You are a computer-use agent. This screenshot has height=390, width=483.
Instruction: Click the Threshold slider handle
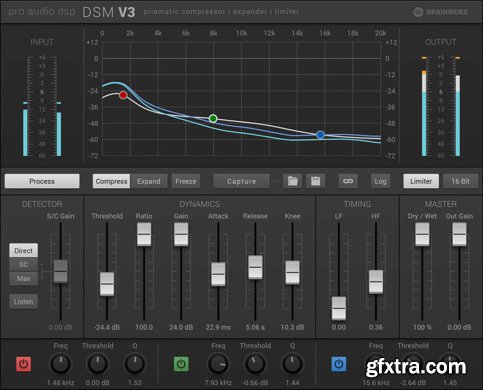[107, 284]
